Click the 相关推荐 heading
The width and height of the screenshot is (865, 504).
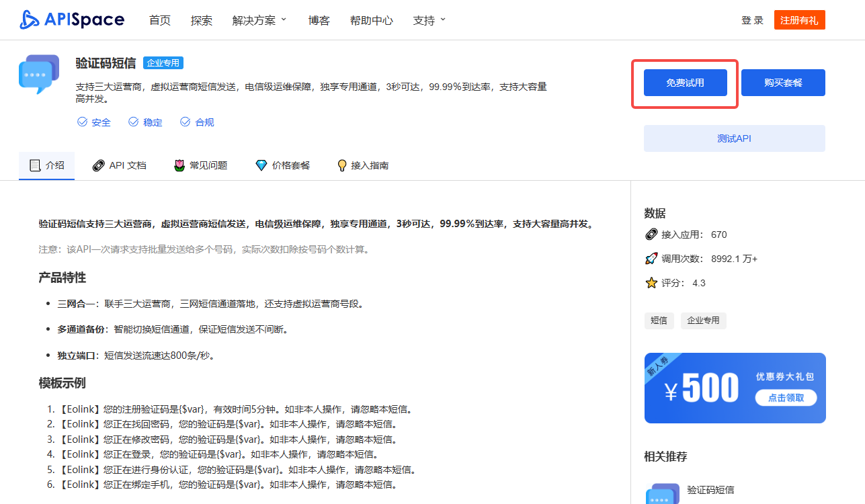click(x=665, y=457)
